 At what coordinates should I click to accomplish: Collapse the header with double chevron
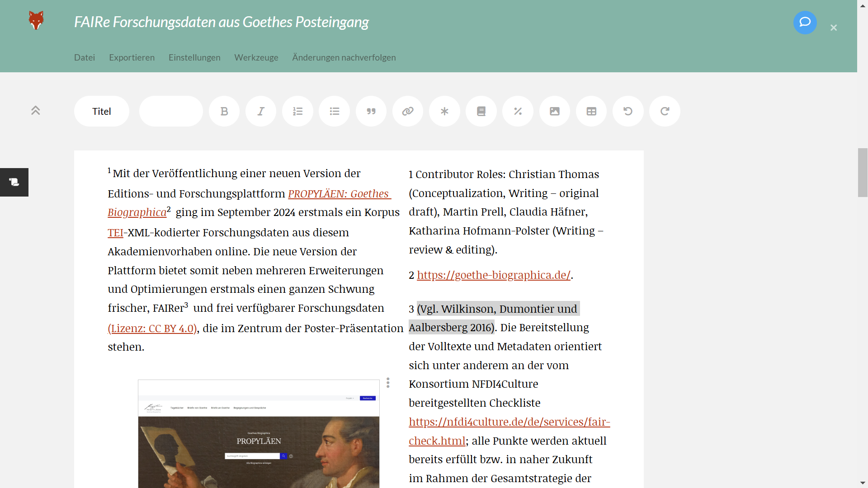36,110
